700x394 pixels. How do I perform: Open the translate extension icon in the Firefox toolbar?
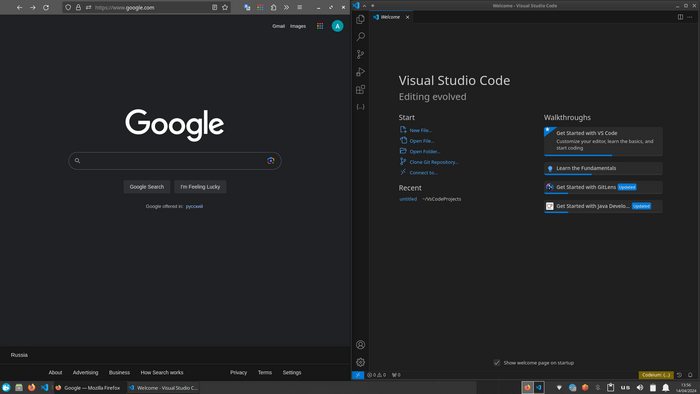point(247,8)
